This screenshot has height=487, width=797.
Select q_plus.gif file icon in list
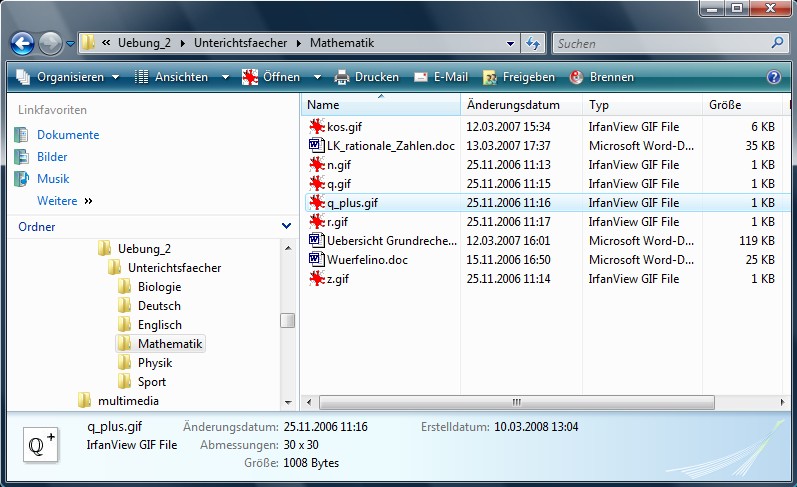(x=317, y=202)
